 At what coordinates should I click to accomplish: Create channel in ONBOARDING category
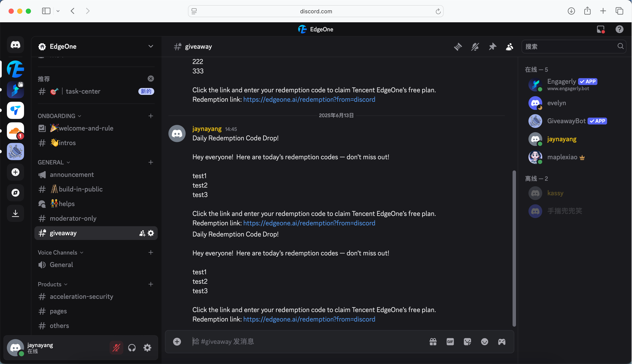(x=151, y=116)
